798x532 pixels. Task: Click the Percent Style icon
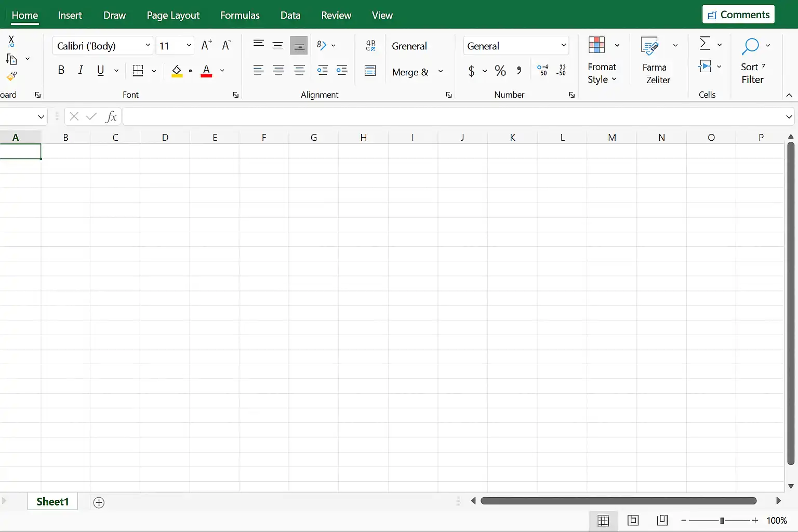point(500,71)
